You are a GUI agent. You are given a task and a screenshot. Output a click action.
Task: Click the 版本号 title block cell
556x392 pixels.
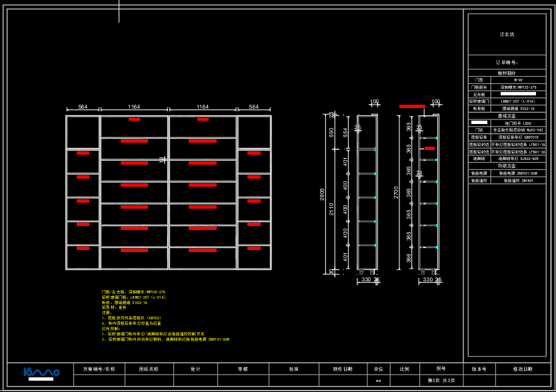tap(479, 369)
